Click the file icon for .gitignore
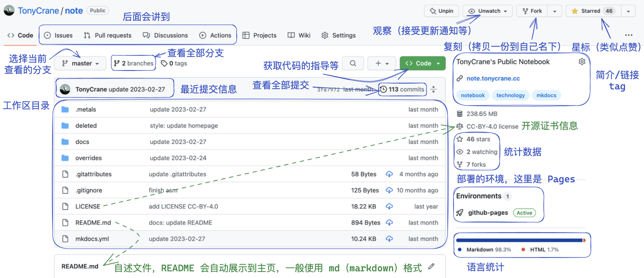Image resolution: width=644 pixels, height=278 pixels. [x=65, y=190]
